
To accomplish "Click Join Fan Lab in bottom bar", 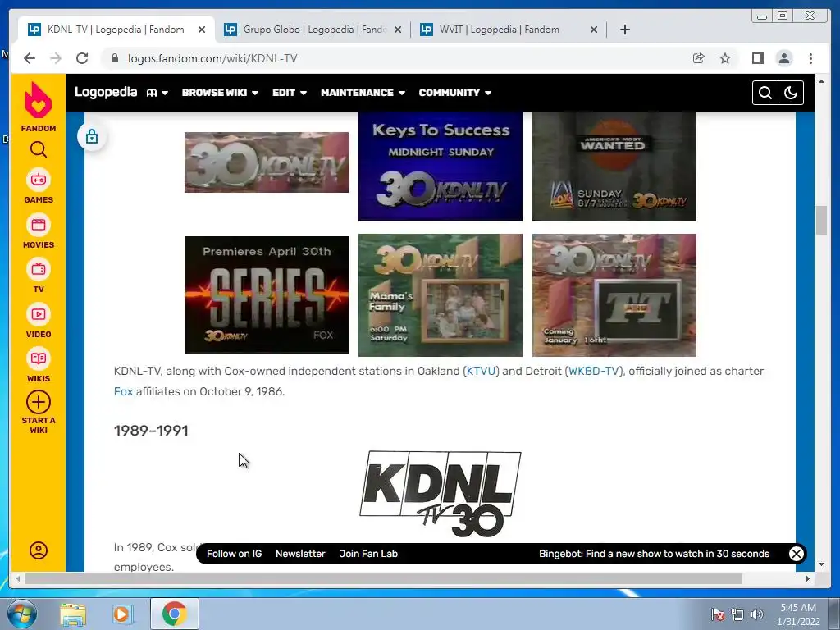I will (368, 554).
